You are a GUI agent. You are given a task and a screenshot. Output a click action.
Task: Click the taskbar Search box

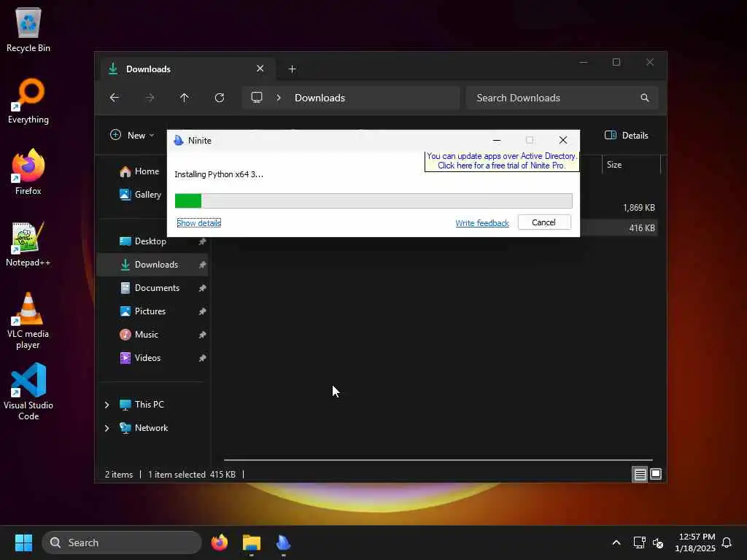(122, 542)
